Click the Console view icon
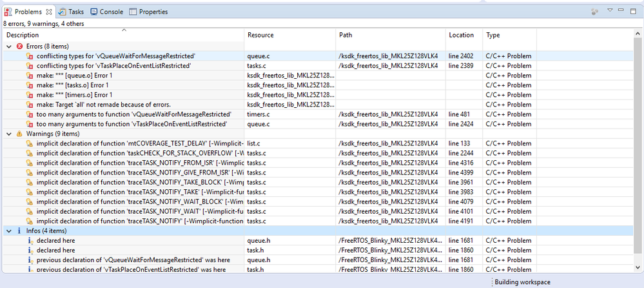The image size is (644, 288). pos(94,12)
